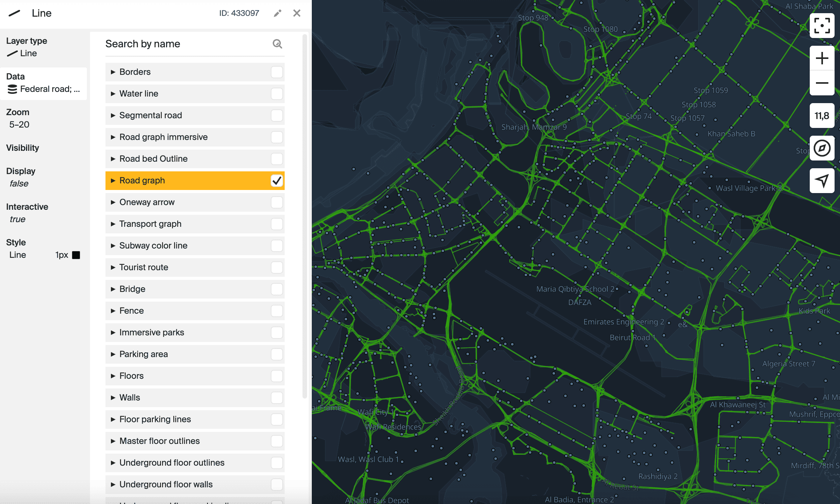Image resolution: width=840 pixels, height=504 pixels.
Task: Click the fullscreen map icon
Action: [x=822, y=26]
